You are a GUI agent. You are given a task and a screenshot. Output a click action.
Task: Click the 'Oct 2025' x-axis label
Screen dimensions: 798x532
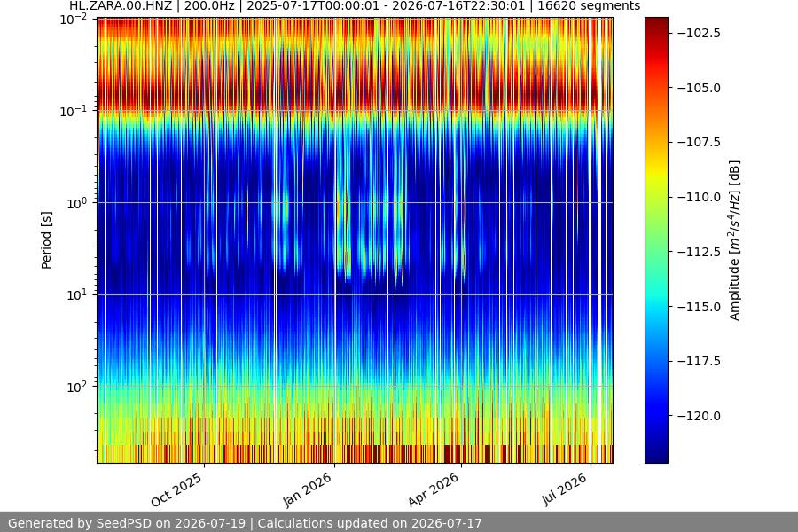coord(176,489)
